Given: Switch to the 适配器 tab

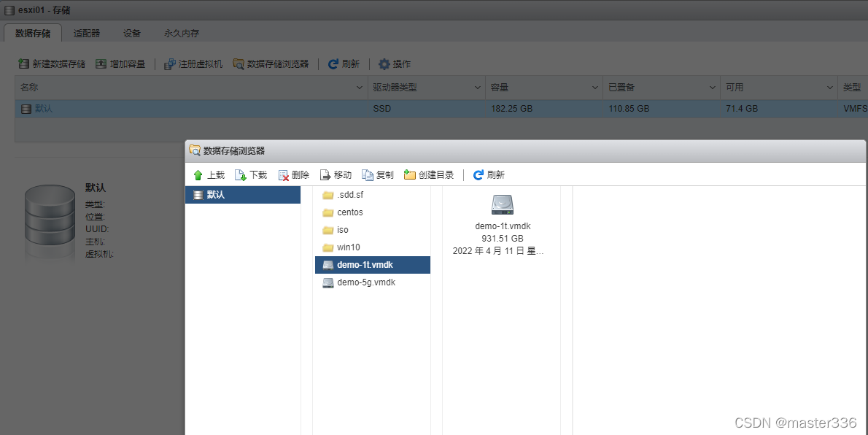Looking at the screenshot, I should tap(87, 34).
